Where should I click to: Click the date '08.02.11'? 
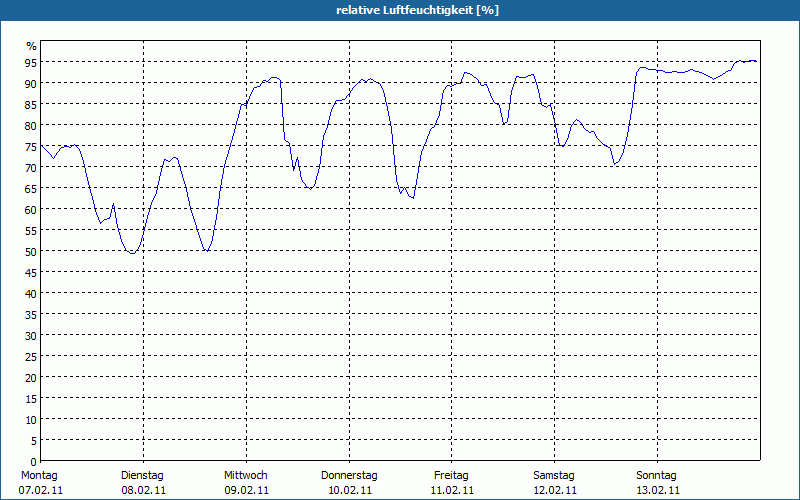(143, 490)
